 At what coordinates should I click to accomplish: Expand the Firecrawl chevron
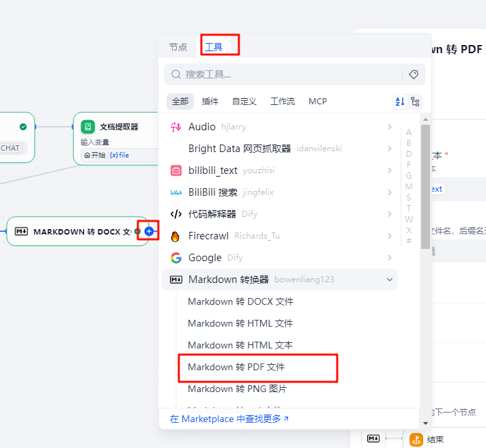[390, 236]
